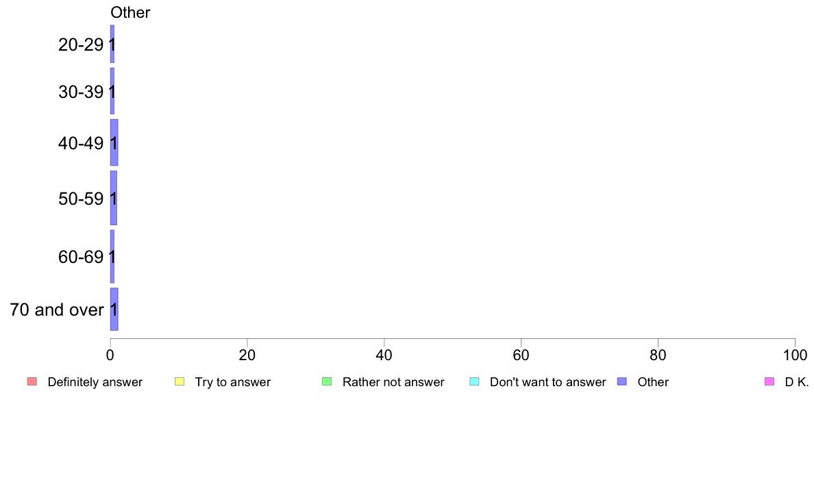The height and width of the screenshot is (504, 814).
Task: Select the 20-29 age group bar
Action: pos(112,44)
